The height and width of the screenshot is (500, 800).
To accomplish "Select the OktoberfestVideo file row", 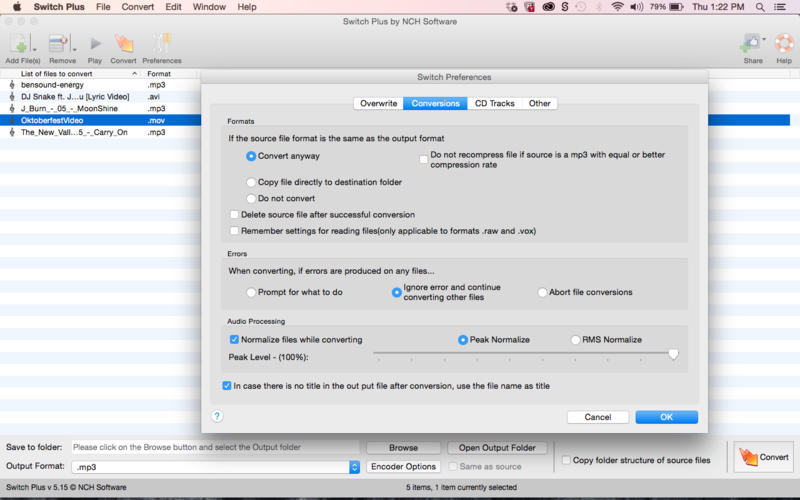I will 101,120.
